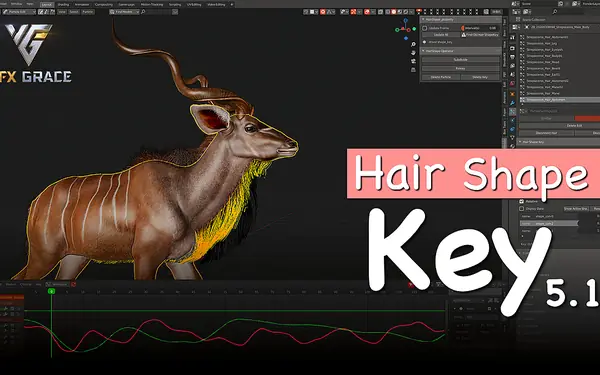This screenshot has height=375, width=600.
Task: Adjust the Interpolation slider
Action: pos(480,28)
